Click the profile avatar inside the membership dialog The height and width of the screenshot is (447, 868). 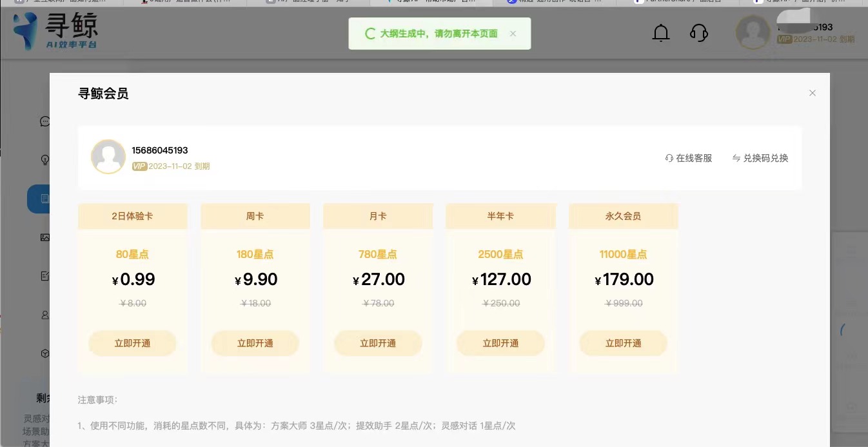pyautogui.click(x=108, y=157)
